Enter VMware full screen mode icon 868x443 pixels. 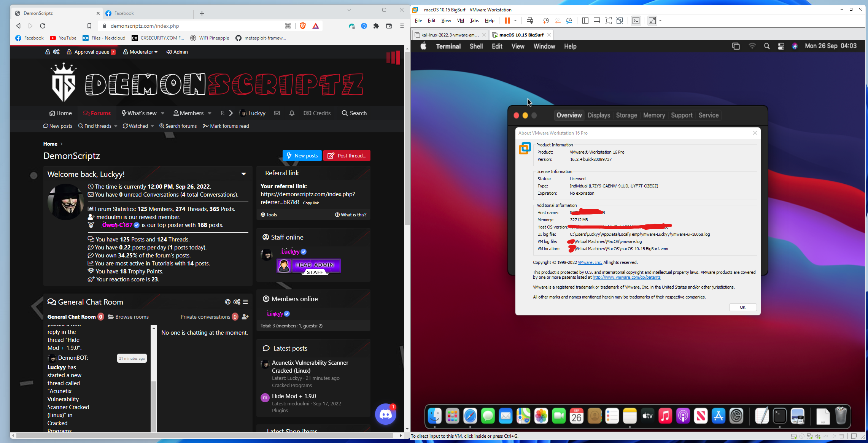tap(608, 21)
